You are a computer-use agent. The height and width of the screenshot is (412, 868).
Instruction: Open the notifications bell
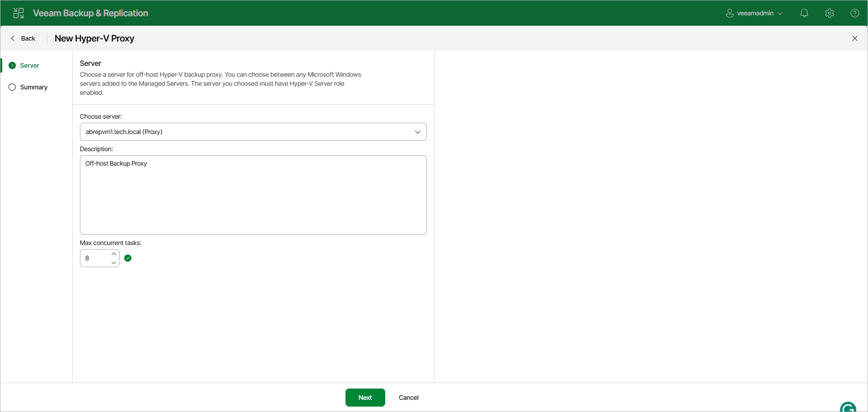(804, 13)
